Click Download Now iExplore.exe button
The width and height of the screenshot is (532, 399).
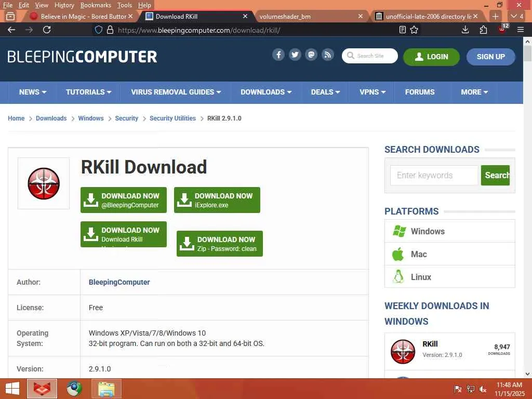click(217, 200)
